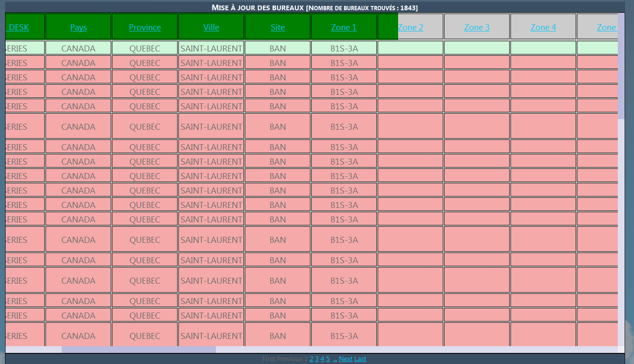Sort the table by Zone 1
This screenshot has width=634, height=364.
pyautogui.click(x=344, y=27)
